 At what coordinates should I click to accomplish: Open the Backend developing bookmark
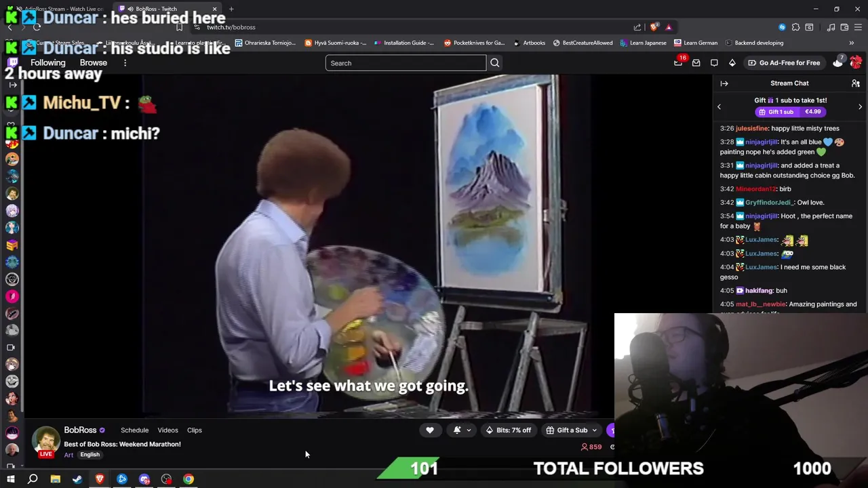tap(754, 43)
